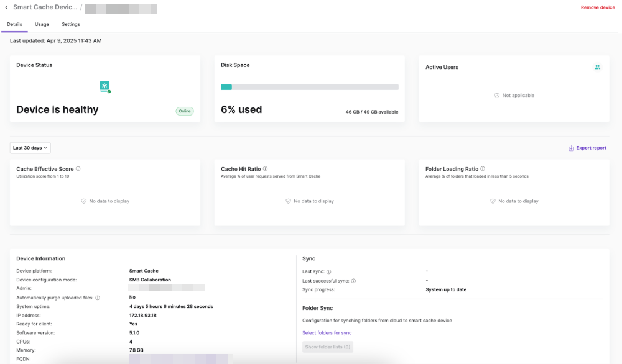
Task: Click the info icon next to Cache Hit Ratio
Action: coord(265,169)
